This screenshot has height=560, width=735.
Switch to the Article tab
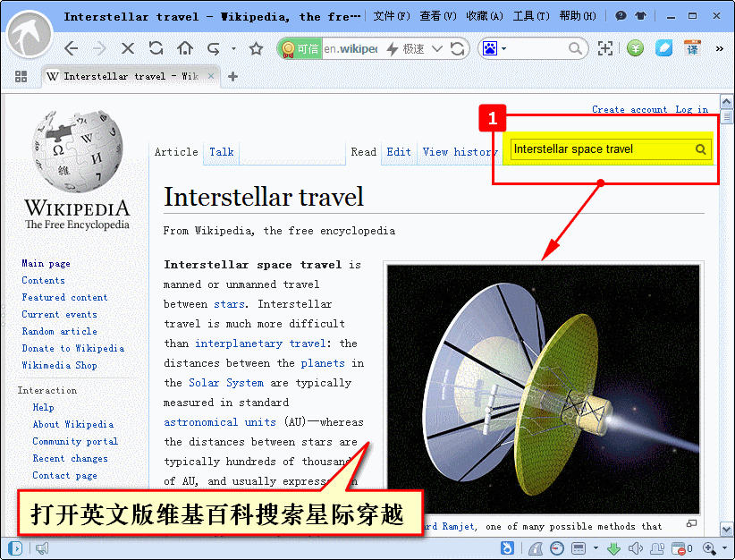pos(176,152)
